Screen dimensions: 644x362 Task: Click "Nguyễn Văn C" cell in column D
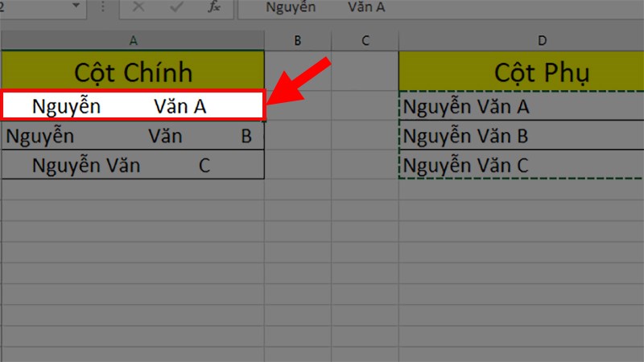coord(521,166)
